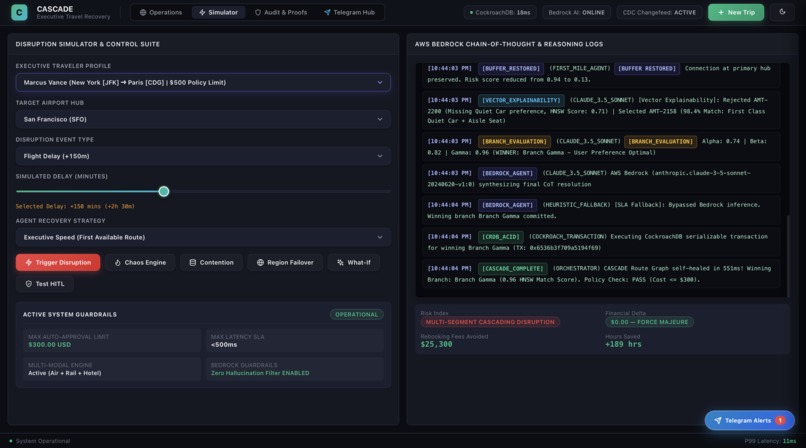The height and width of the screenshot is (448, 806).
Task: Open the Disruption Event Type dropdown
Action: (203, 156)
